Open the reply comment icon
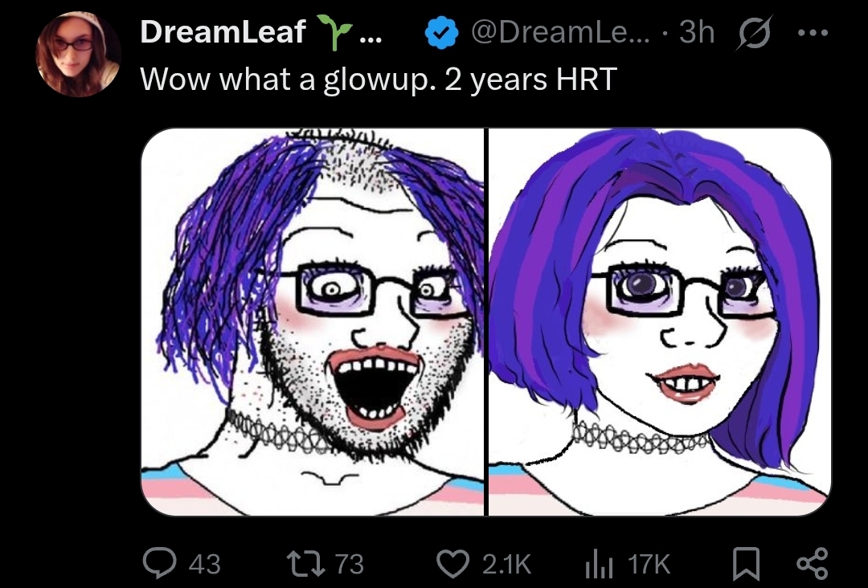The height and width of the screenshot is (588, 868). (159, 563)
